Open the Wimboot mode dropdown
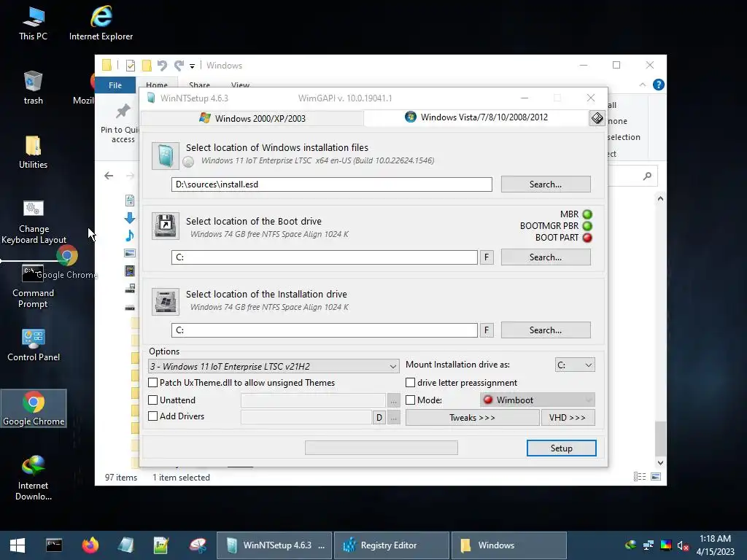 coord(538,400)
